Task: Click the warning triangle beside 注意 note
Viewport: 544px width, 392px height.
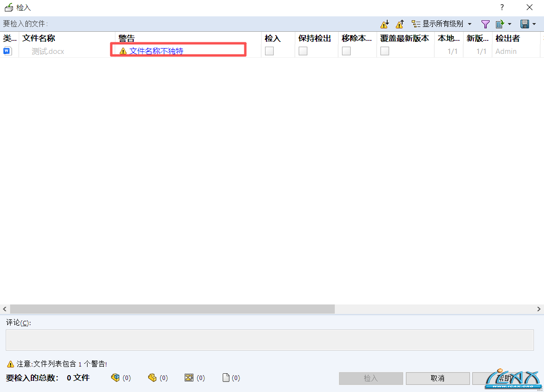Action: pos(11,364)
